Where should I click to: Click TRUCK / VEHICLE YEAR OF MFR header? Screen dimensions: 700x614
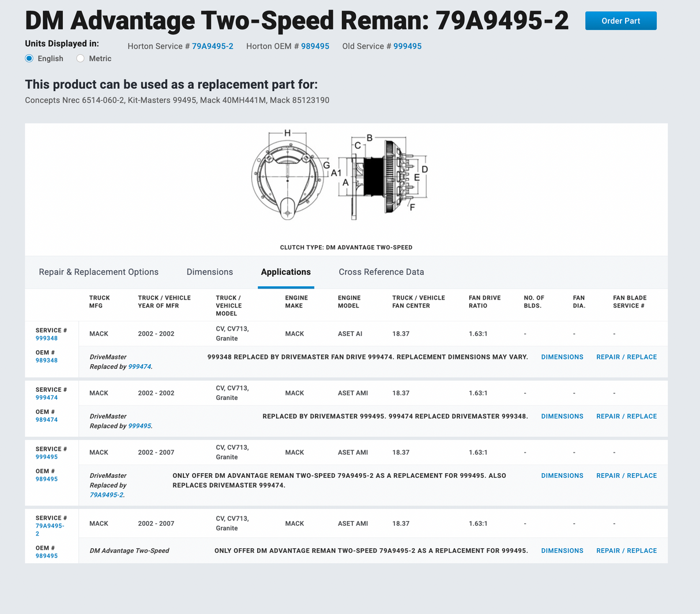click(164, 302)
